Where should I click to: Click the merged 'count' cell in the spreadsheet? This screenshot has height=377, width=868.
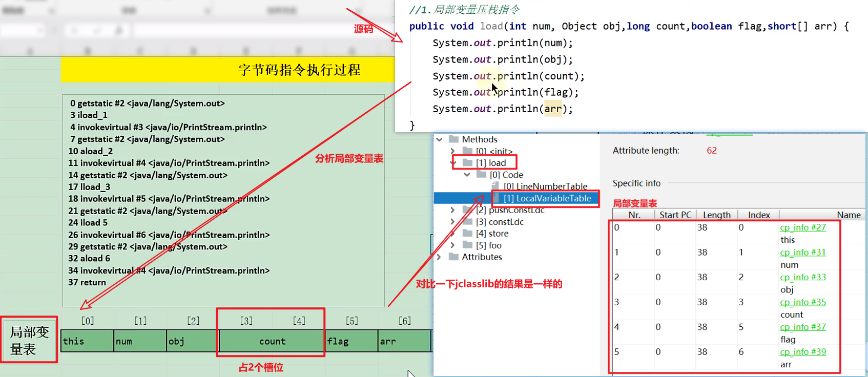click(x=272, y=341)
